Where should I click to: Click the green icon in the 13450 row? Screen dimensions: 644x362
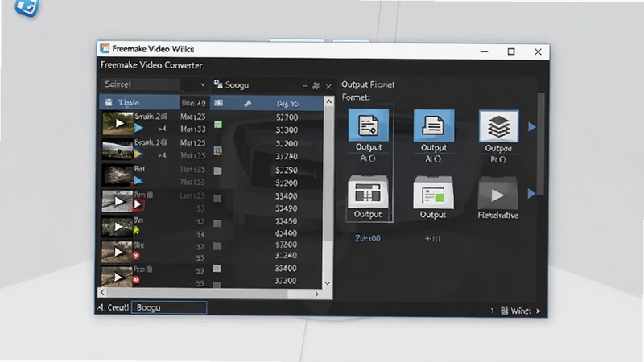coord(136,230)
